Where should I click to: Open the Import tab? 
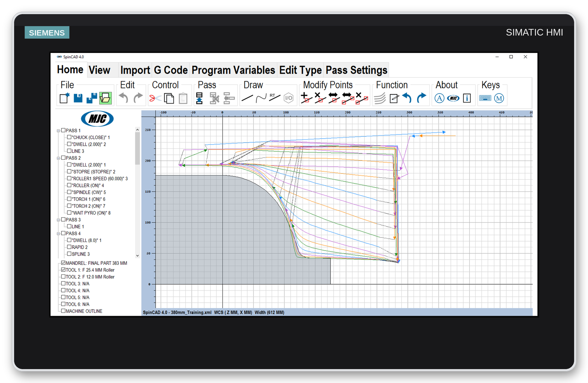pyautogui.click(x=135, y=70)
